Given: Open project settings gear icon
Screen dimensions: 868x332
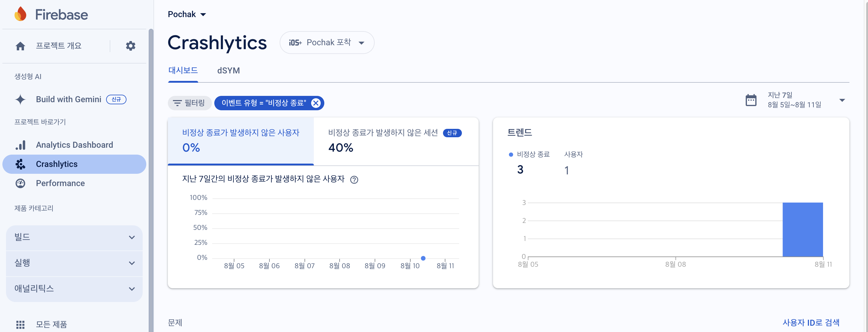Looking at the screenshot, I should click(x=130, y=46).
